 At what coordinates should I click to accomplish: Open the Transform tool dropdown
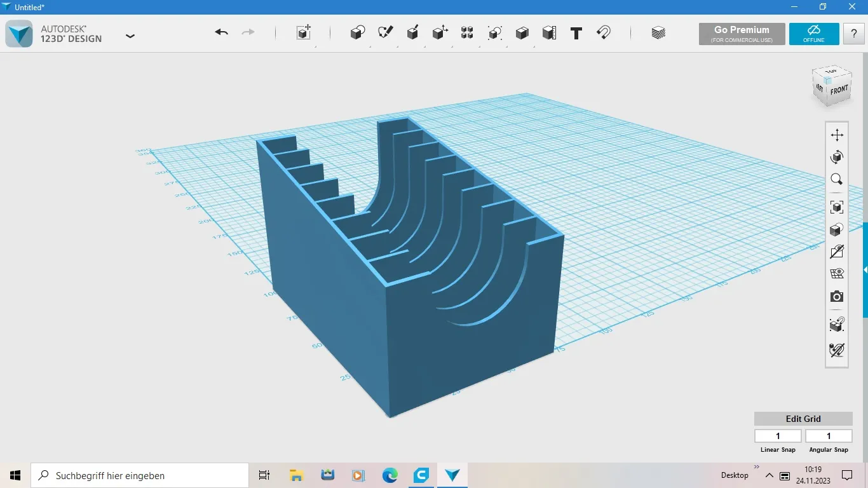pyautogui.click(x=304, y=33)
